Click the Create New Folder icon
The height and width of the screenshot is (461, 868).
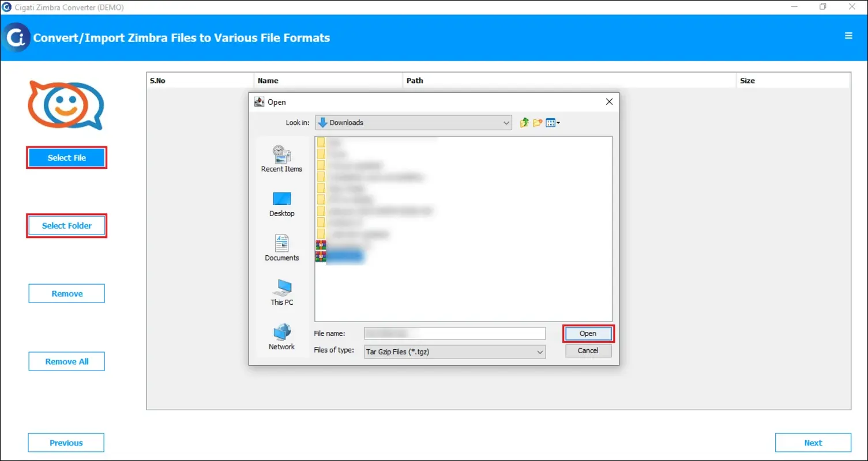pos(538,122)
